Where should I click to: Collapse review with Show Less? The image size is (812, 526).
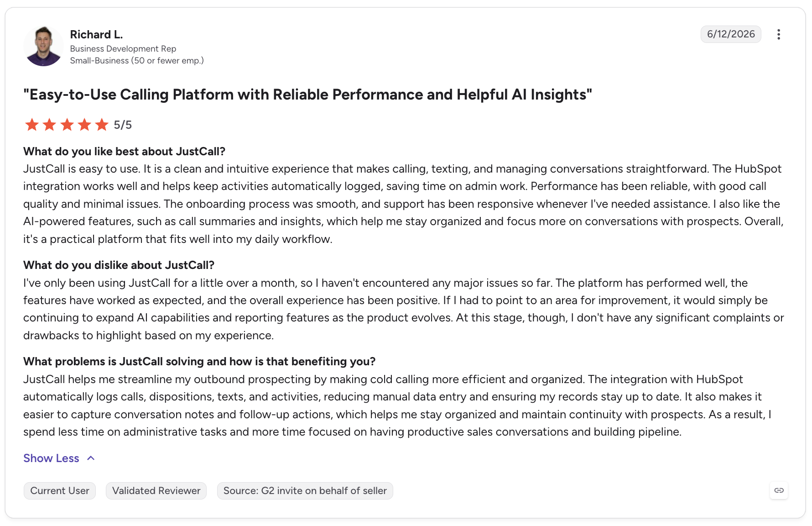pos(51,458)
